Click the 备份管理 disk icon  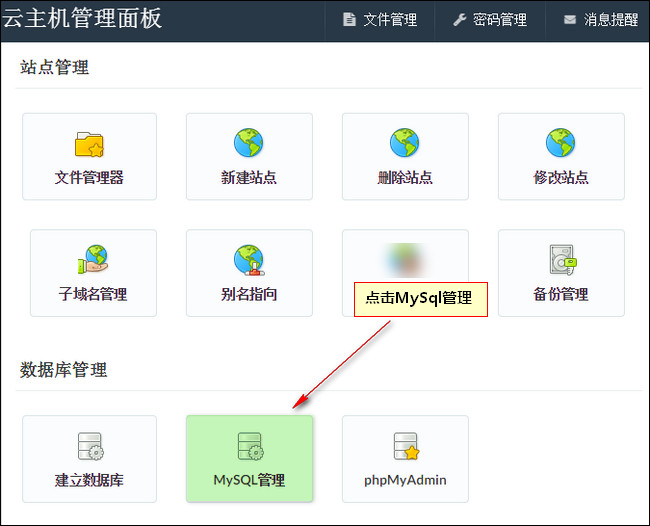click(x=561, y=261)
